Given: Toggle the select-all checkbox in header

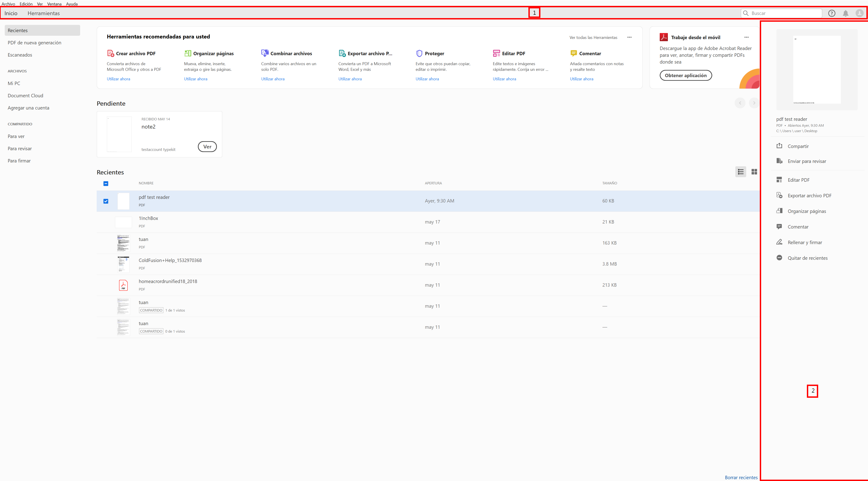Looking at the screenshot, I should click(106, 183).
